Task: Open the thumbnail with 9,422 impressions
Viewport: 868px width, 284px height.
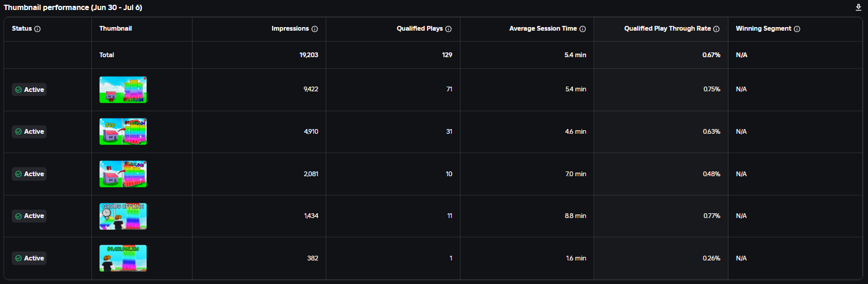Action: [x=123, y=90]
